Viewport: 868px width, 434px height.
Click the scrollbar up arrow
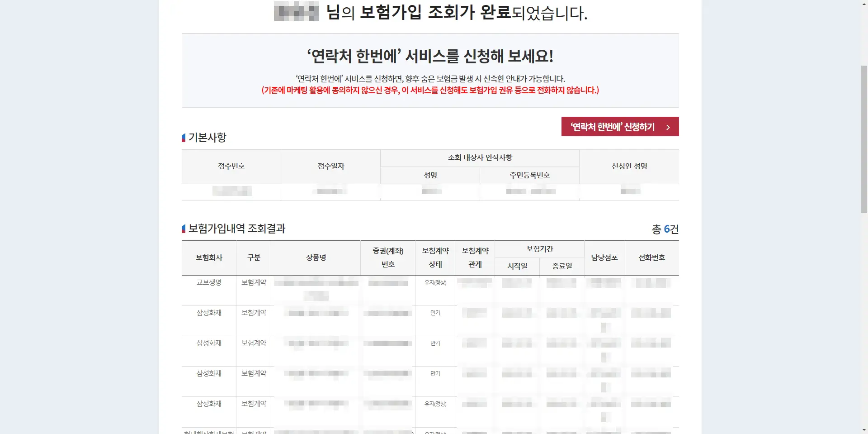[x=864, y=4]
